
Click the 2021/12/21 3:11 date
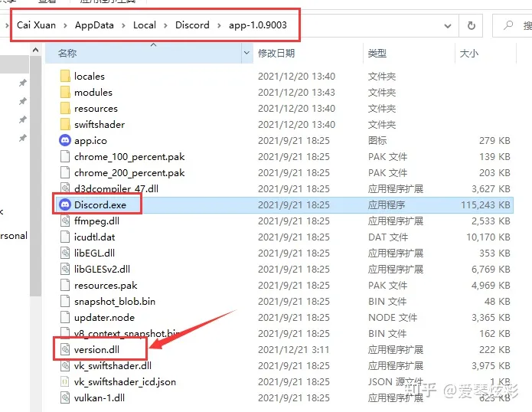point(293,349)
